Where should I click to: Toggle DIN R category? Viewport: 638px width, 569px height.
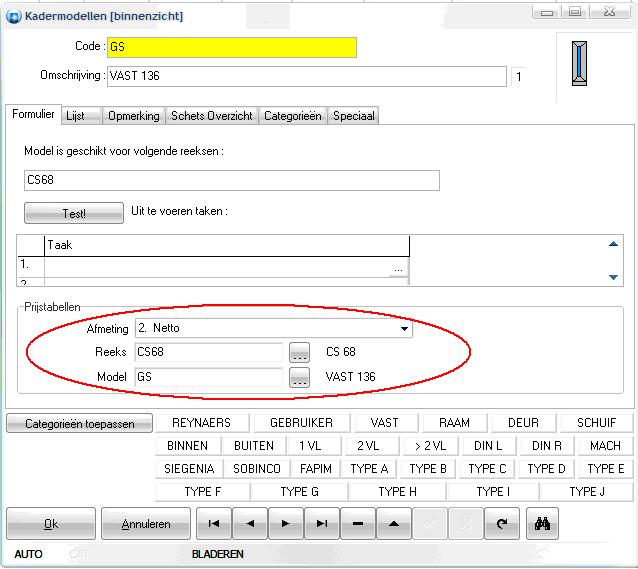click(546, 446)
